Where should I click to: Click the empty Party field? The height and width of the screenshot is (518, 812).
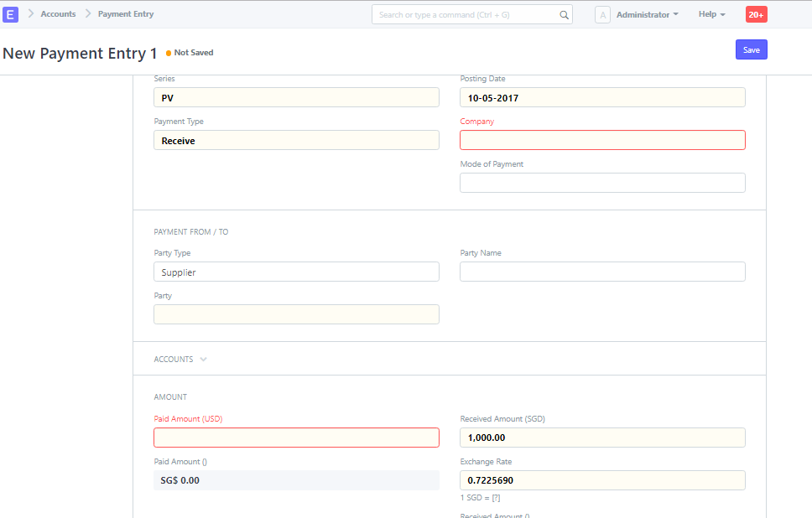pos(296,314)
